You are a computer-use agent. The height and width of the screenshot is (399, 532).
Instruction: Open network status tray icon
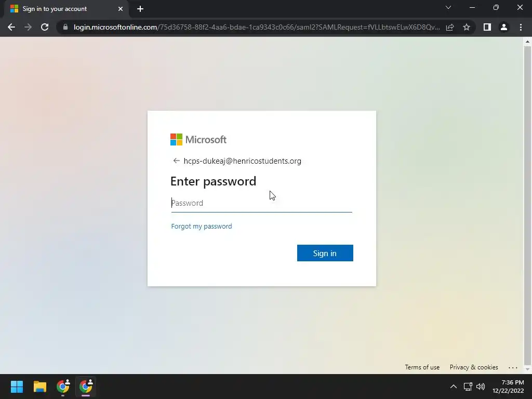pos(468,387)
